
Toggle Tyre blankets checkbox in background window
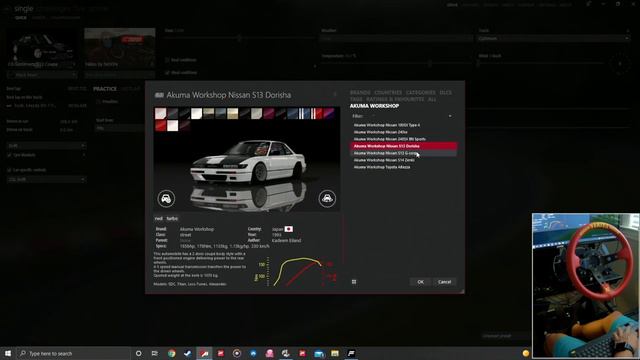tap(9, 155)
